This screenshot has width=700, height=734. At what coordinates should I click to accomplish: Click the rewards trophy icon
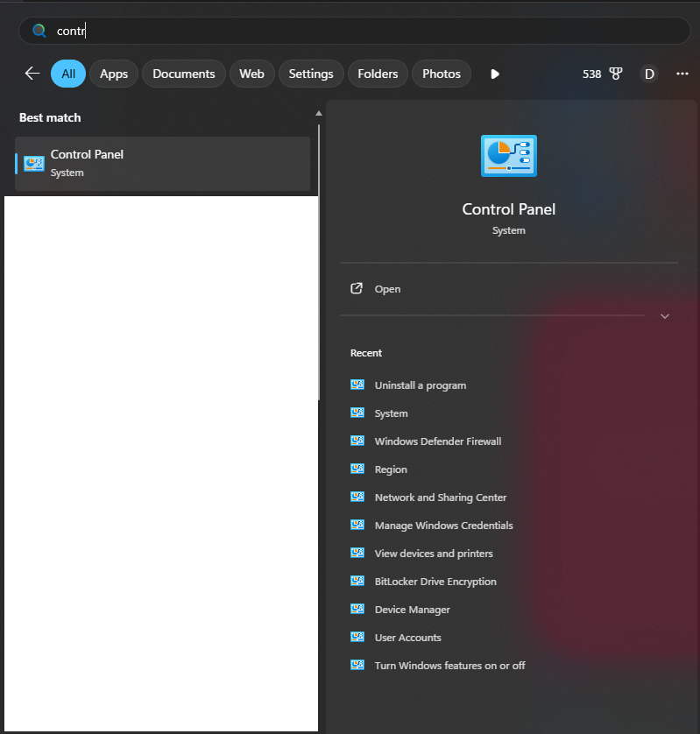pos(616,74)
